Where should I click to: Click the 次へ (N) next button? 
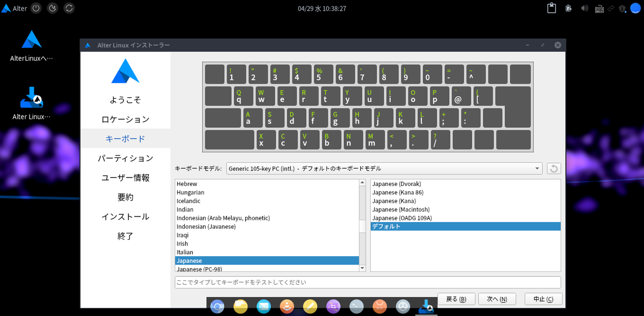(x=496, y=299)
